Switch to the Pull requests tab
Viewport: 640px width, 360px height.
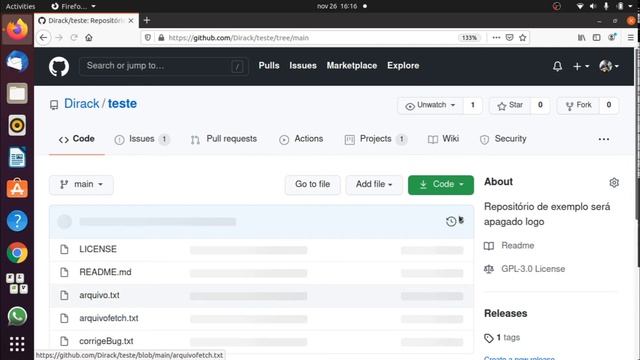pos(224,139)
